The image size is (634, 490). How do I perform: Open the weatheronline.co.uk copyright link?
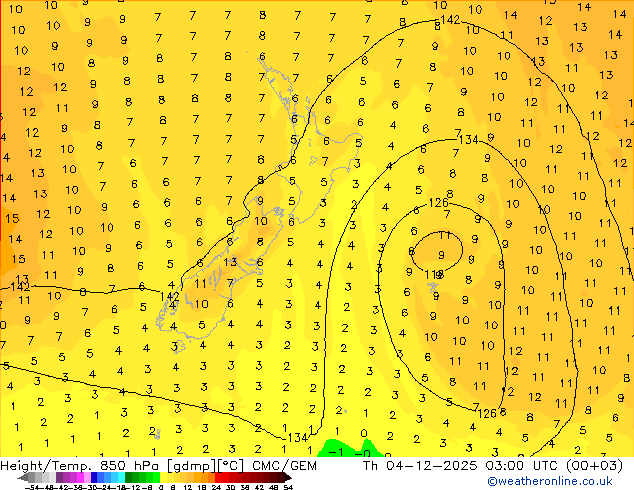point(549,481)
